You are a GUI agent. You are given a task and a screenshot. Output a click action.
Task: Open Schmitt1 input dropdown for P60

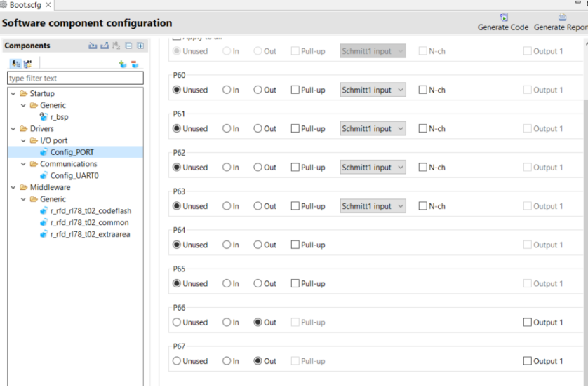click(x=373, y=90)
